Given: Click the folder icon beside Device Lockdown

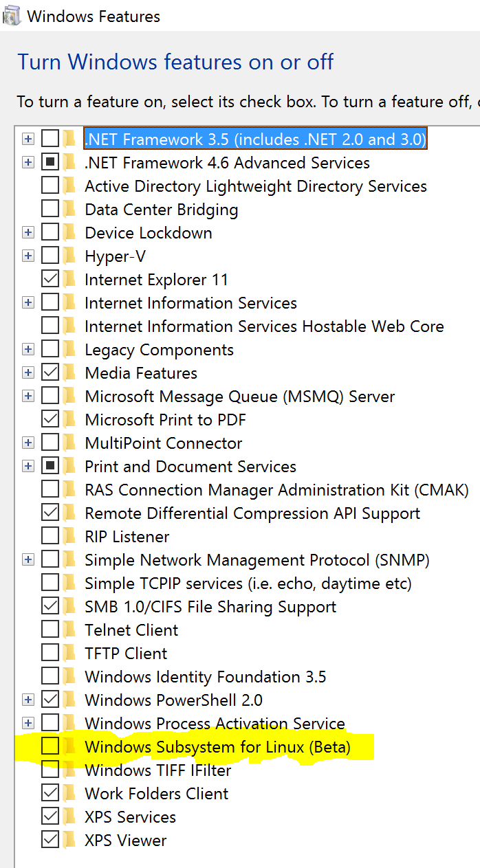Looking at the screenshot, I should click(x=69, y=233).
